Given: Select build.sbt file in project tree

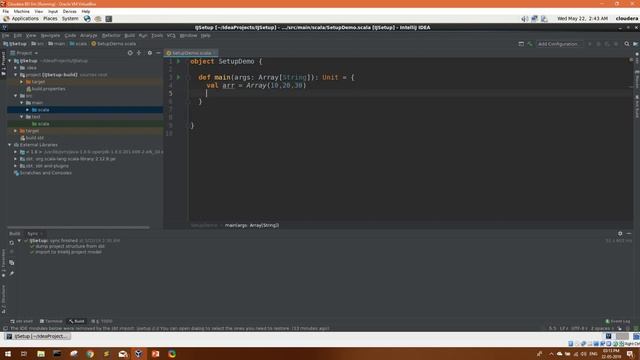Looking at the screenshot, I should click(32, 138).
